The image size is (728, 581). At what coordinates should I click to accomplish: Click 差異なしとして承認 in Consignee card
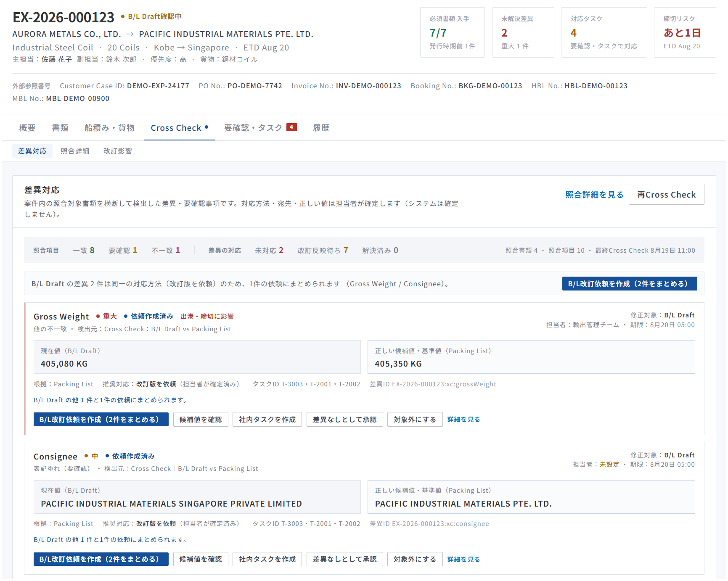(344, 559)
